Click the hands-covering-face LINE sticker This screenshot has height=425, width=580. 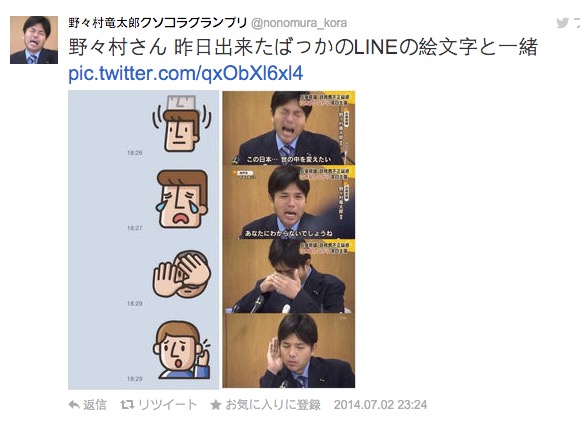tap(182, 274)
